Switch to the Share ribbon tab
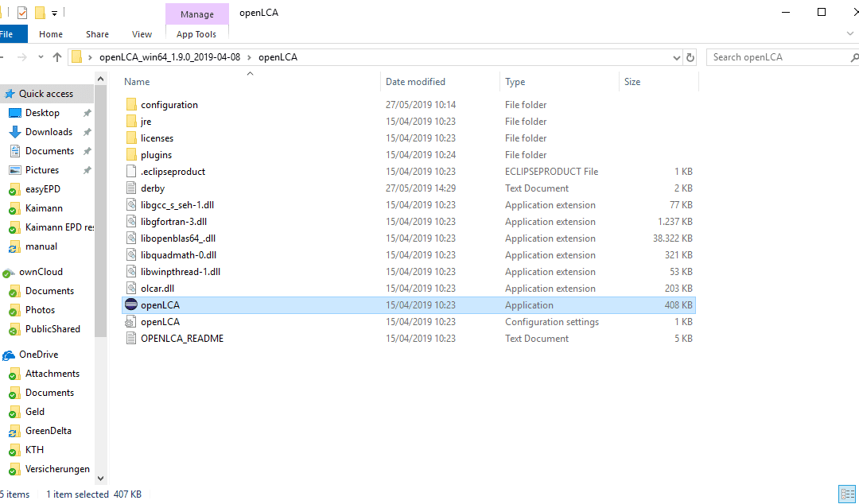The image size is (859, 504). tap(98, 34)
